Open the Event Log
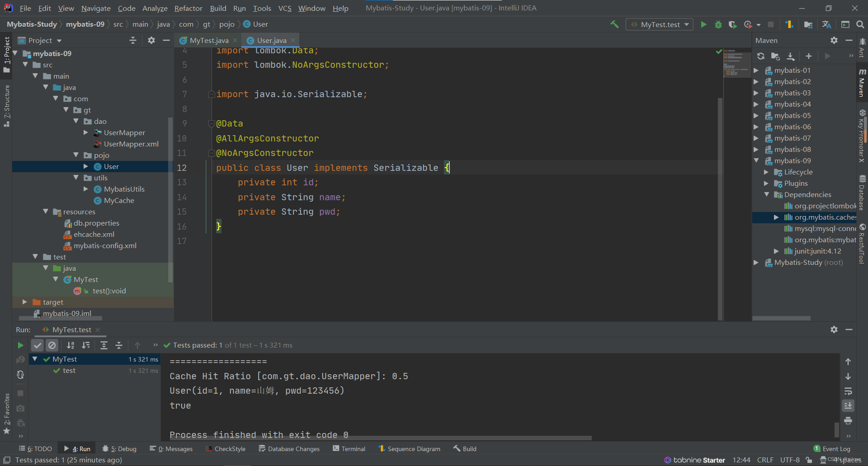 832,449
